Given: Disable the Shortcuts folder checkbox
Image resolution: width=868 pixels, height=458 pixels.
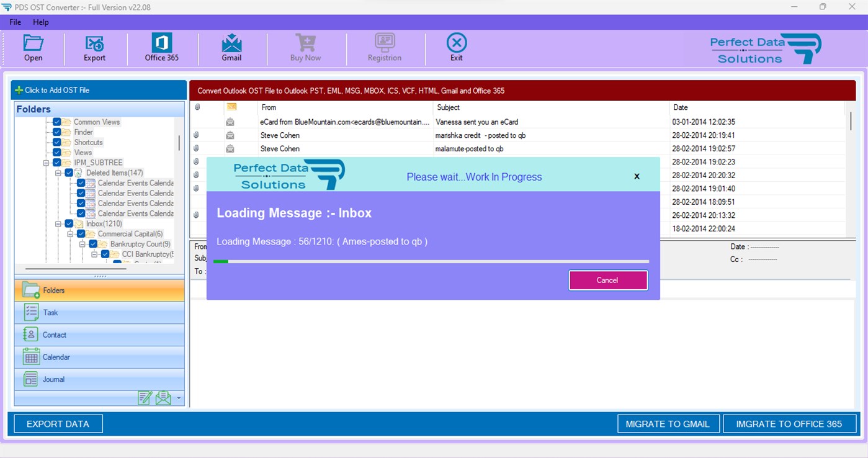Looking at the screenshot, I should [55, 141].
